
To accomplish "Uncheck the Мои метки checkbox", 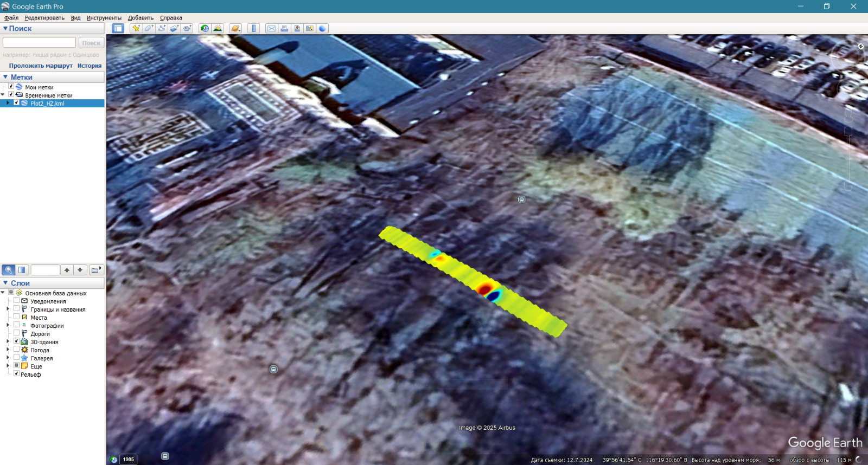I will (11, 86).
